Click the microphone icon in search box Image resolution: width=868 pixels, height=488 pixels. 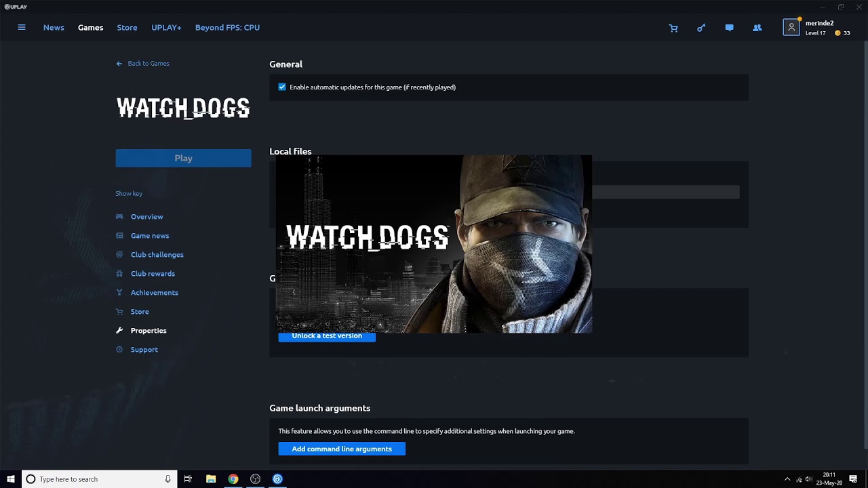(x=167, y=479)
